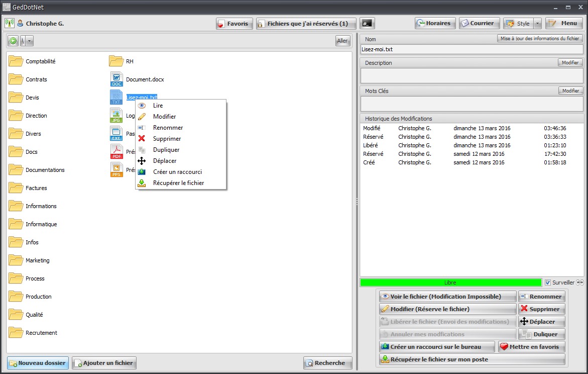Choose Renommer in the context menu
This screenshot has height=374, width=588.
click(181, 128)
